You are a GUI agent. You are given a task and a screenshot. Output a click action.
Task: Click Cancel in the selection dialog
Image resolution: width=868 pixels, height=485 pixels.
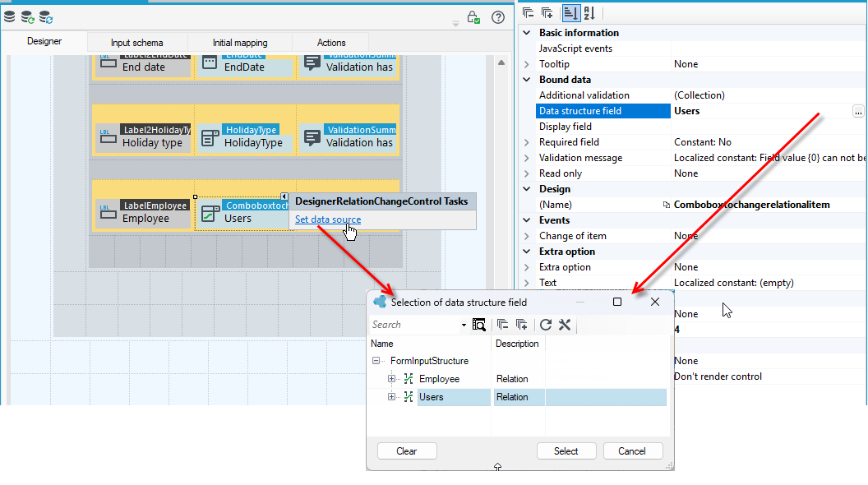pyautogui.click(x=632, y=451)
